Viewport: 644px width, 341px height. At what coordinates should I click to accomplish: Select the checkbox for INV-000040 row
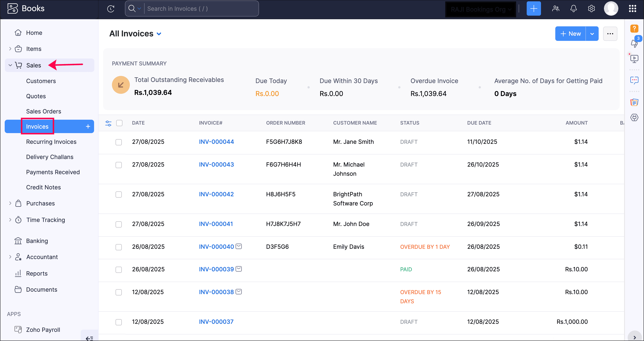118,247
